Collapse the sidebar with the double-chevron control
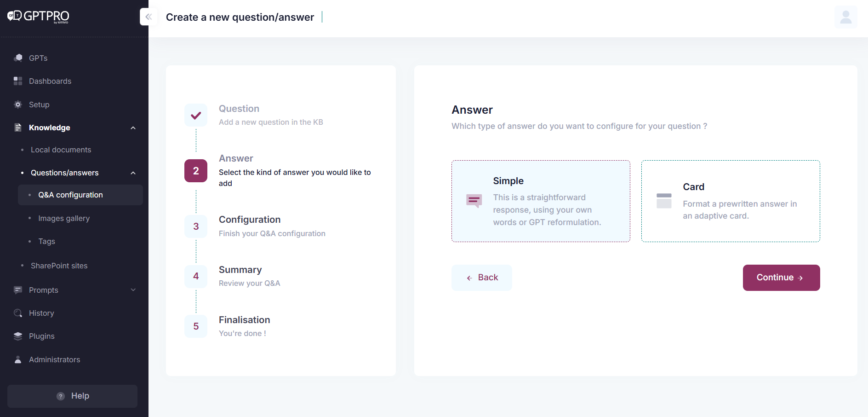This screenshot has width=868, height=417. [148, 16]
